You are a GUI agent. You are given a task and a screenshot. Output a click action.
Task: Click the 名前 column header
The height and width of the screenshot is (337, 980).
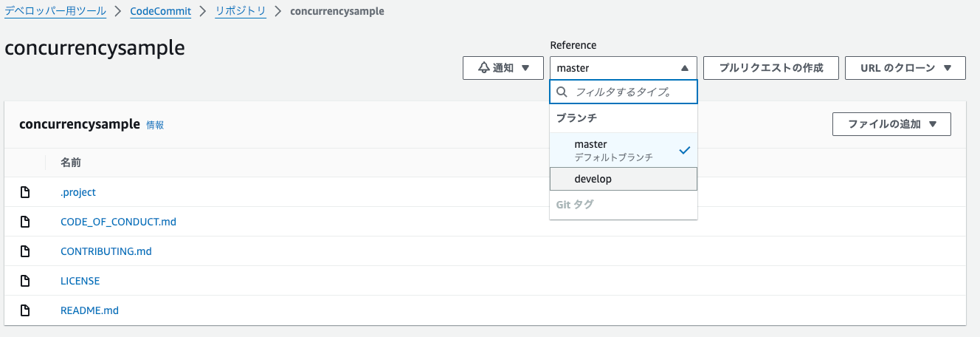71,163
